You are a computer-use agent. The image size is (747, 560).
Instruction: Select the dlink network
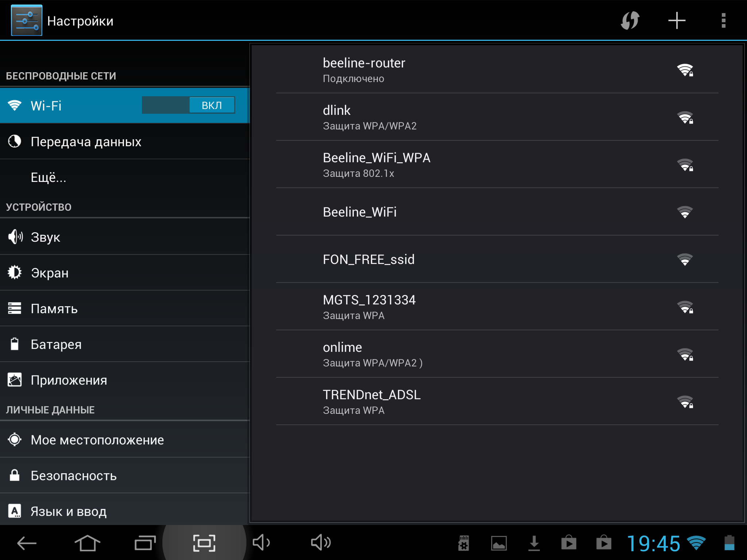[497, 117]
